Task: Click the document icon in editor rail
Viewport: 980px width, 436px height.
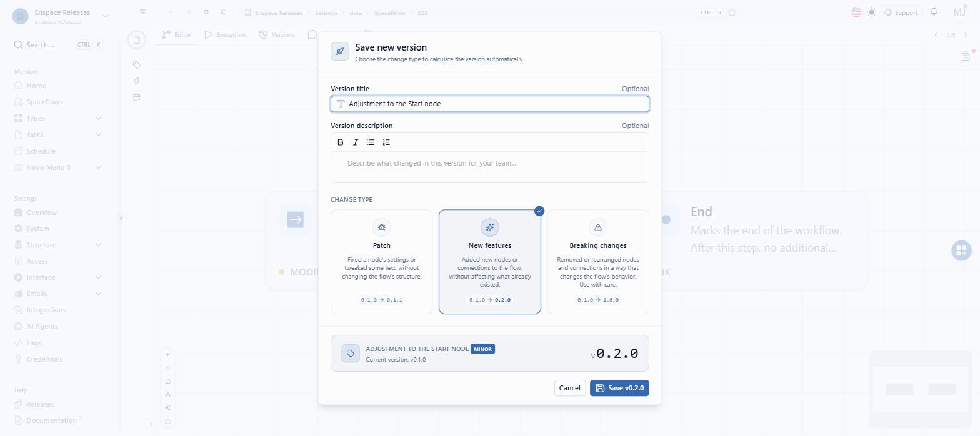Action: coord(137,40)
